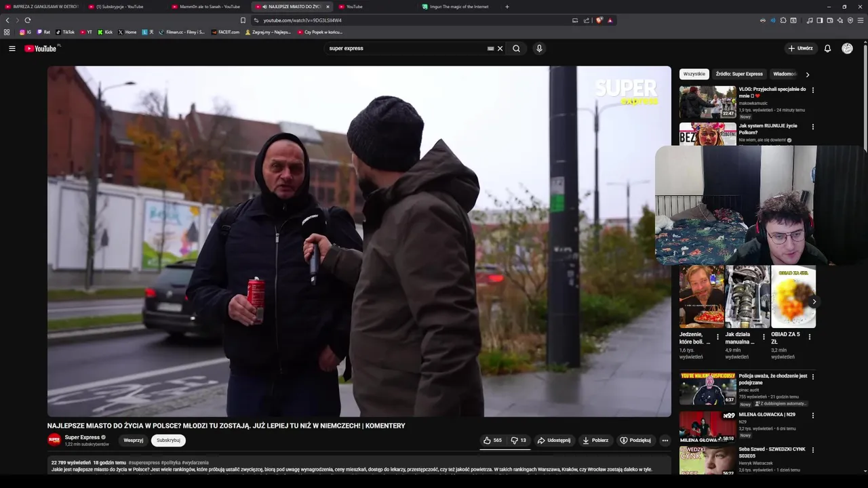Open the apps grid in bookmarks bar
The height and width of the screenshot is (488, 868).
[7, 32]
